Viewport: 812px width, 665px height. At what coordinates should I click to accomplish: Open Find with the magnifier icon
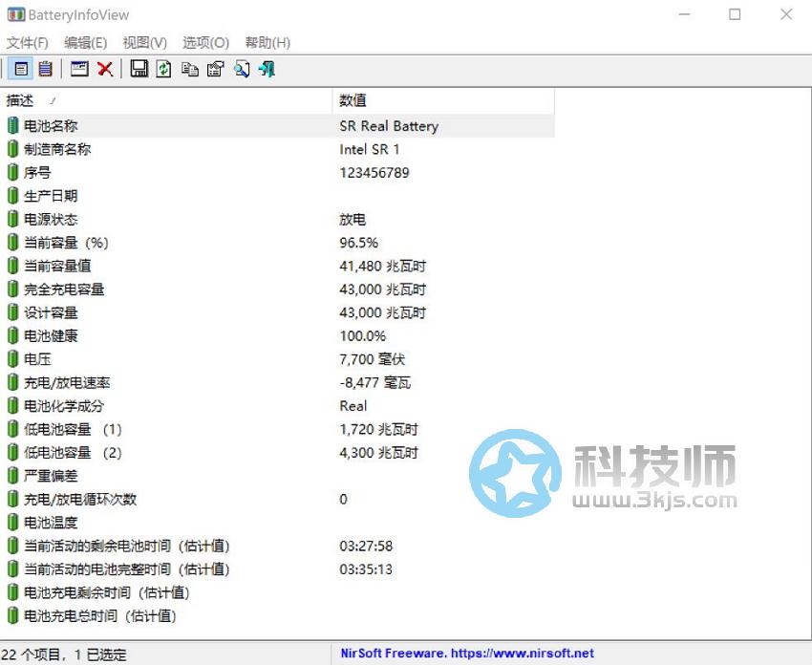(x=242, y=69)
